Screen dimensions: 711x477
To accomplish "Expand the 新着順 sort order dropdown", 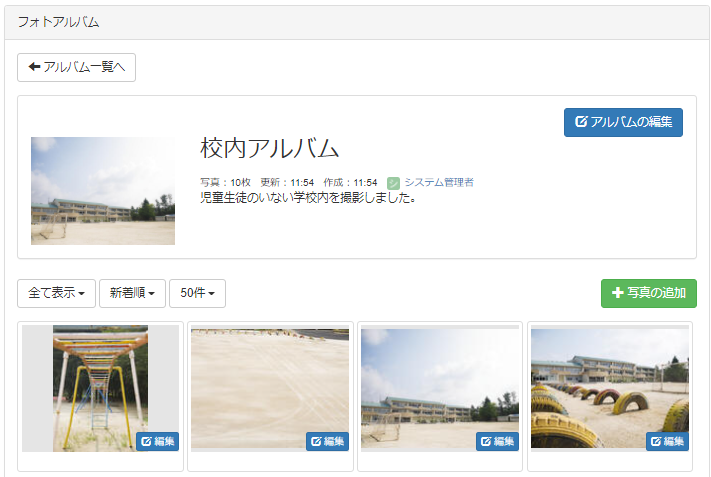I will 132,293.
